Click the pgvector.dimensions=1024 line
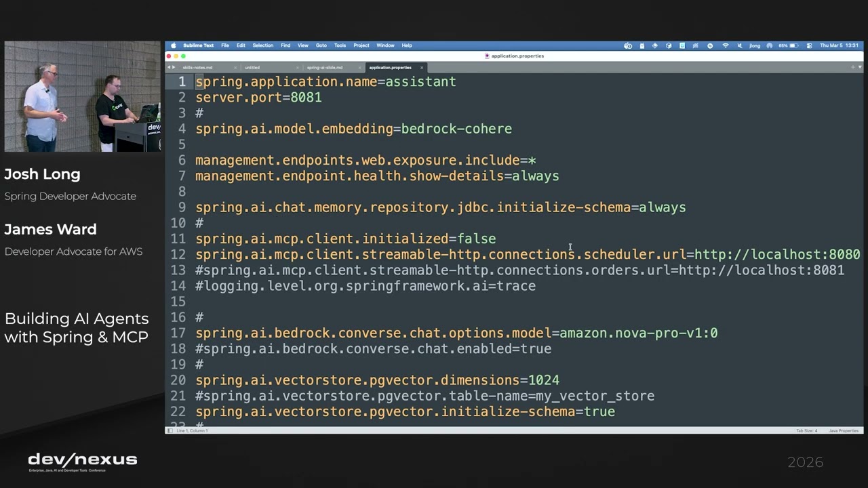 377,380
